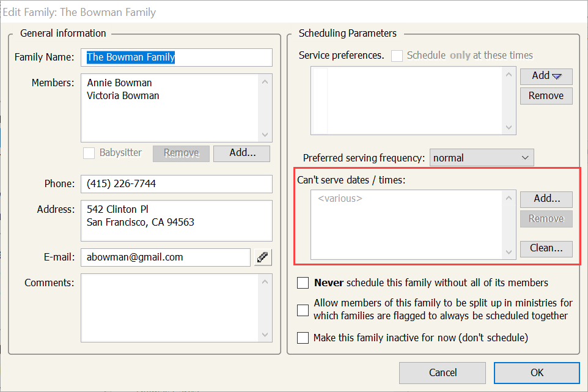Toggle Make this family inactive for now
This screenshot has height=392, width=588.
click(303, 338)
